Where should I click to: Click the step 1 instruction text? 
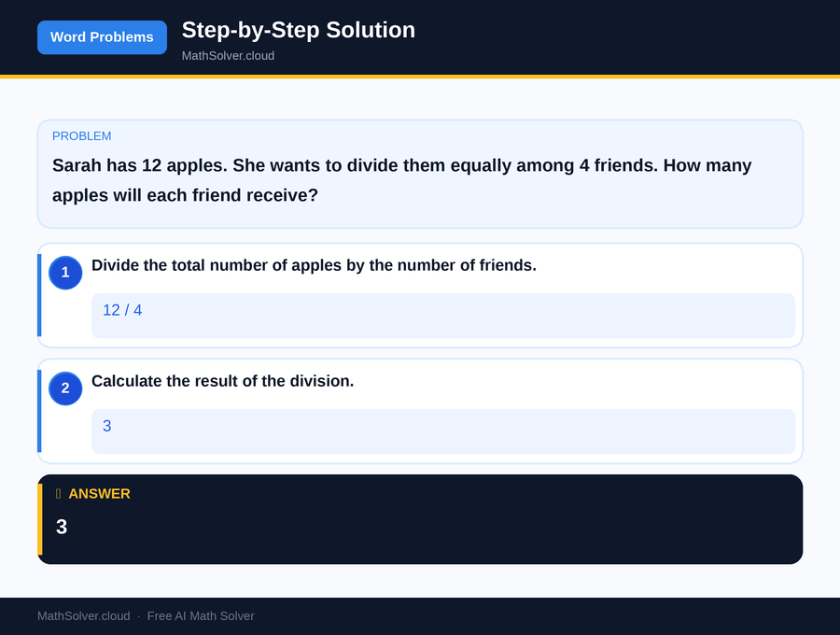[314, 265]
